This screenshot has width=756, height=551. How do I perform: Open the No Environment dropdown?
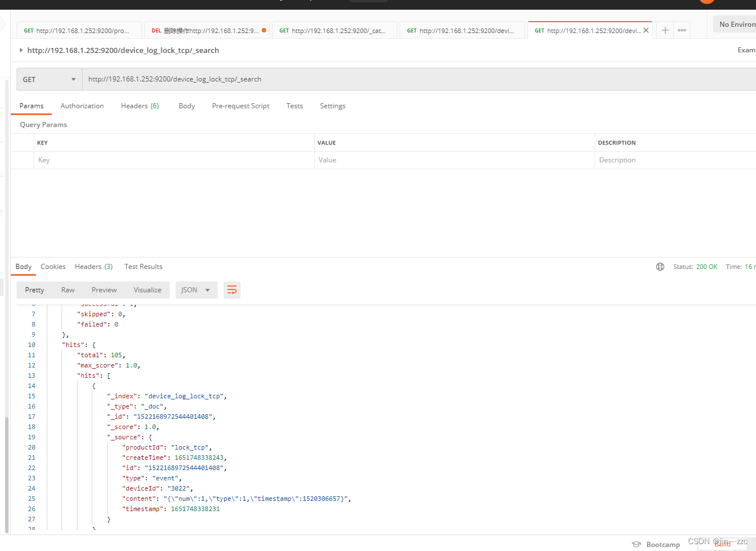(735, 25)
